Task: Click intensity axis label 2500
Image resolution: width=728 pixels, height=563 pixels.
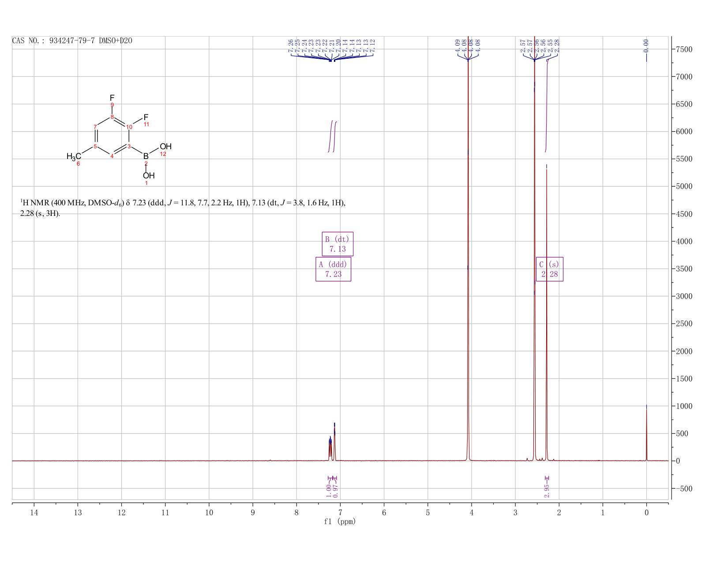Action: pyautogui.click(x=684, y=324)
